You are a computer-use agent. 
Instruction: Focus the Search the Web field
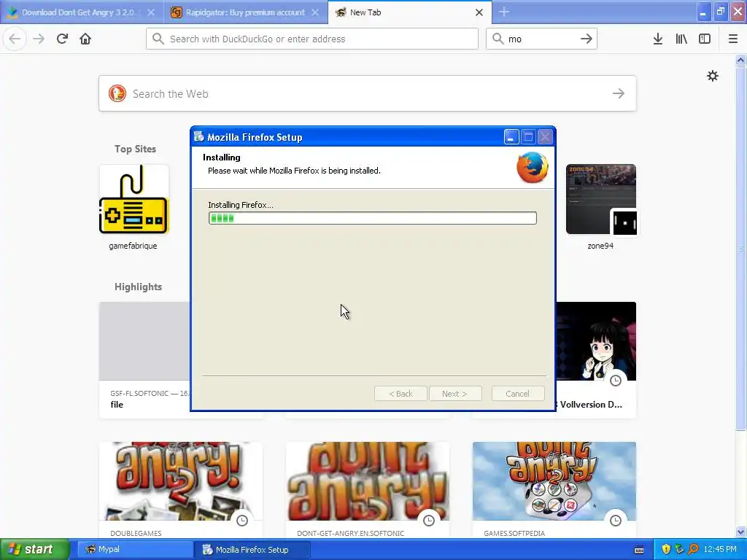point(368,93)
